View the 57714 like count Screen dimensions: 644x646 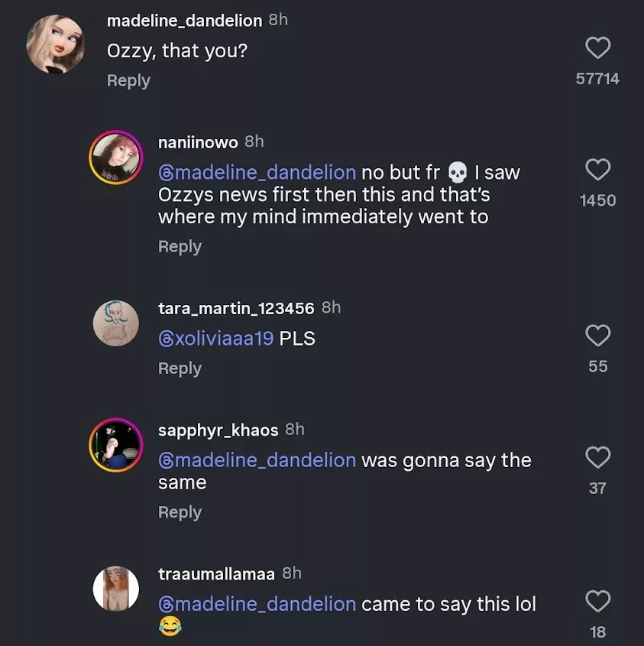pyautogui.click(x=597, y=79)
